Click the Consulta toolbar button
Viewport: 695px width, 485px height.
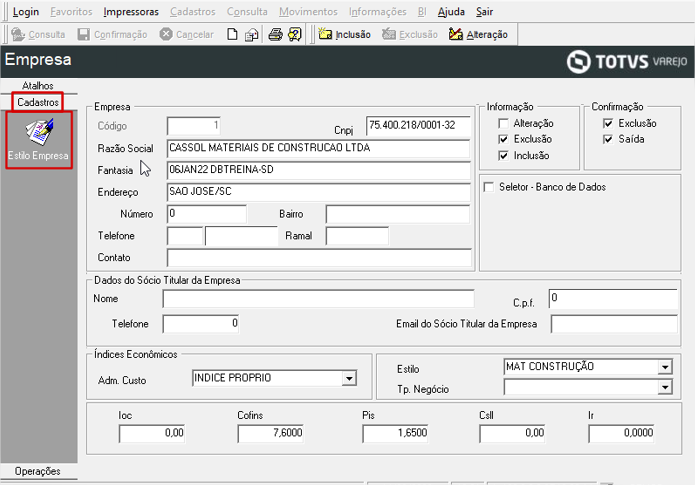coord(38,34)
